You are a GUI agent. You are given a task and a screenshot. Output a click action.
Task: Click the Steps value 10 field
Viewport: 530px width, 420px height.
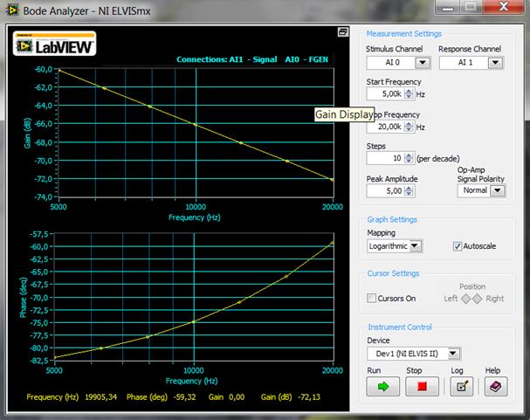(385, 158)
